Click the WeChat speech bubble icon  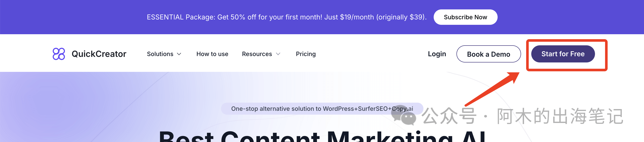tap(403, 115)
